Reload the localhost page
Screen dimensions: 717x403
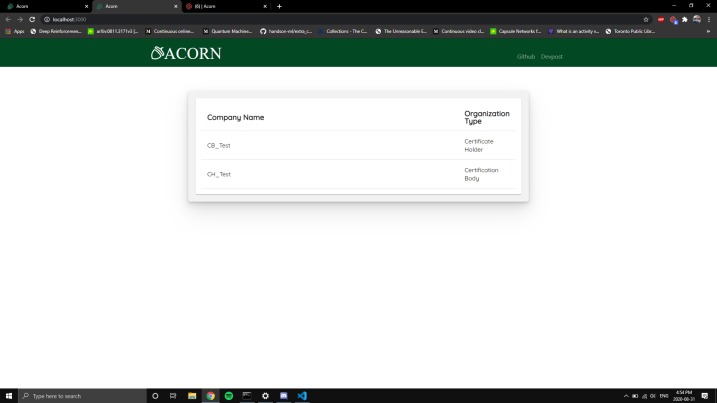[x=32, y=20]
